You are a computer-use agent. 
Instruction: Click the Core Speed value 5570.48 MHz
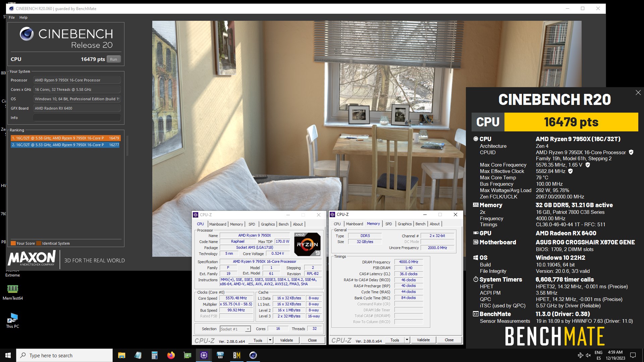[x=236, y=298]
